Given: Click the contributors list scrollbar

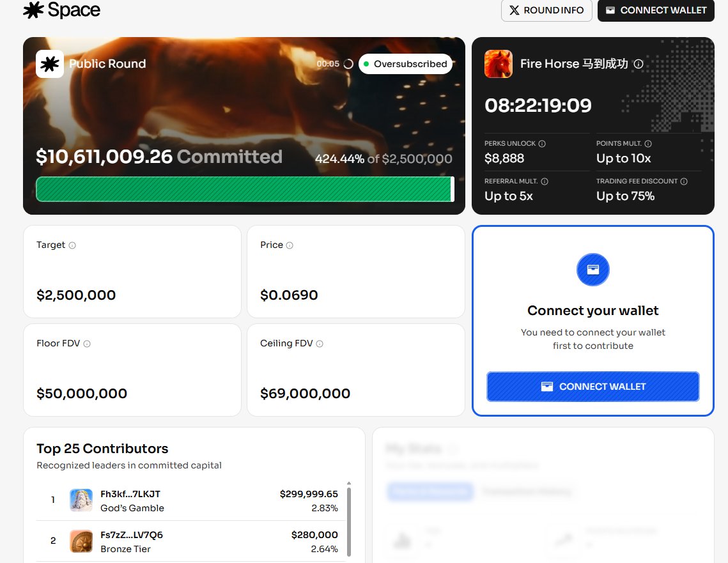Looking at the screenshot, I should click(349, 521).
